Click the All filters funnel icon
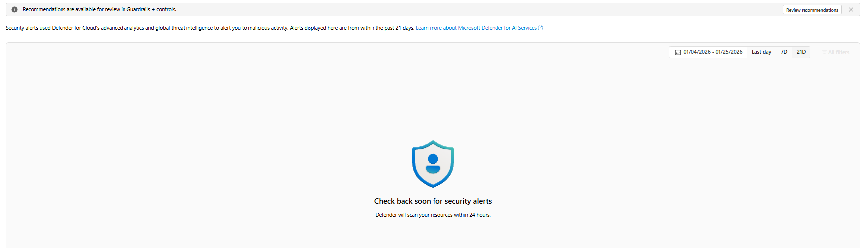The height and width of the screenshot is (248, 868). point(824,52)
